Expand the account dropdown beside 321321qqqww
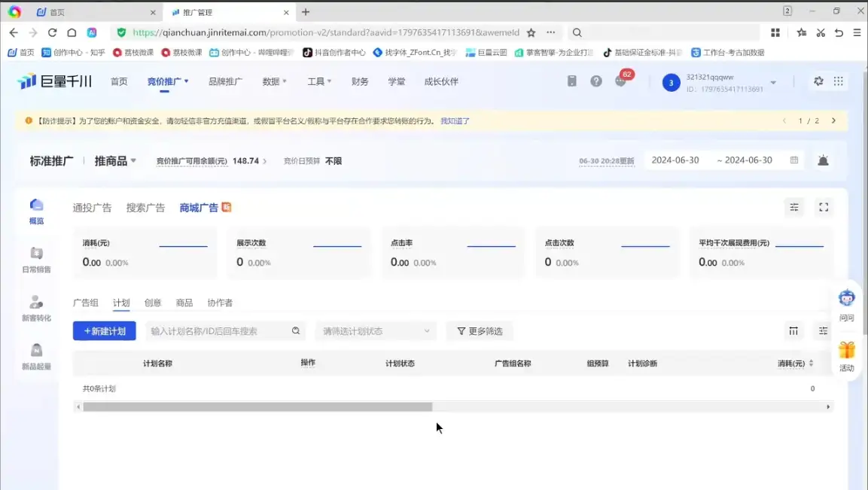Viewport: 868px width, 490px height. [x=773, y=81]
